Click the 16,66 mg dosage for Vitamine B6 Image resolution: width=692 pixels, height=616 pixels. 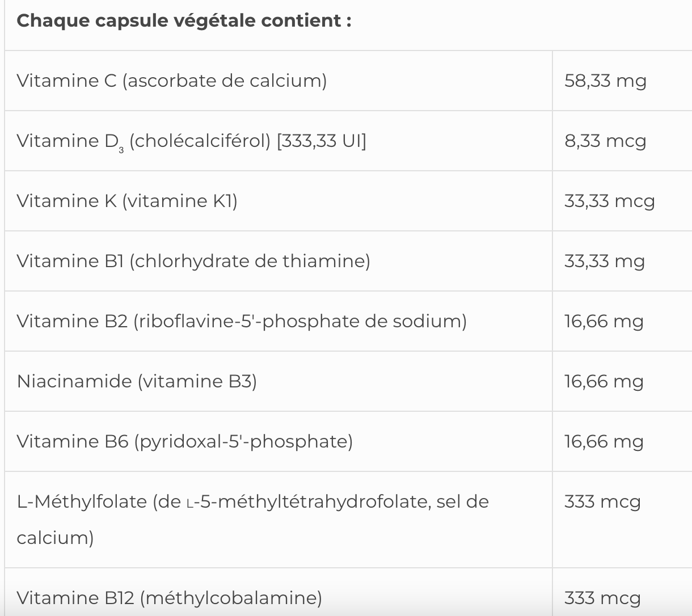point(604,441)
